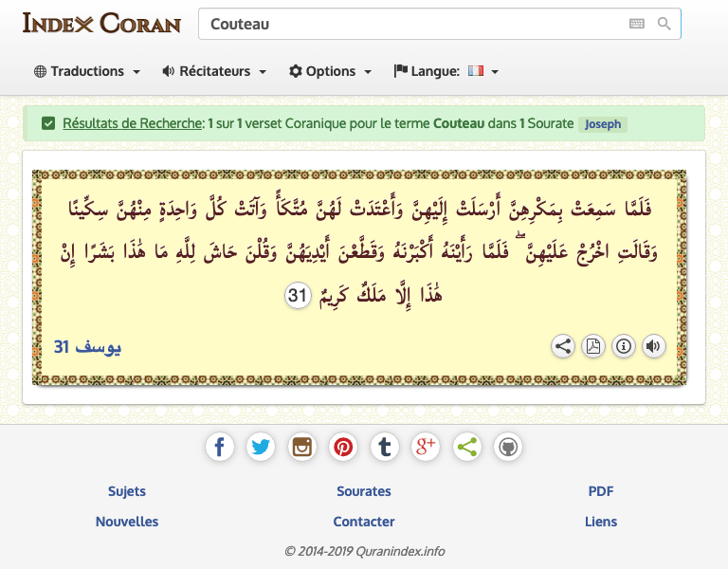Screen dimensions: 728x569
Task: Expand the Traductions dropdown
Action: 87,71
